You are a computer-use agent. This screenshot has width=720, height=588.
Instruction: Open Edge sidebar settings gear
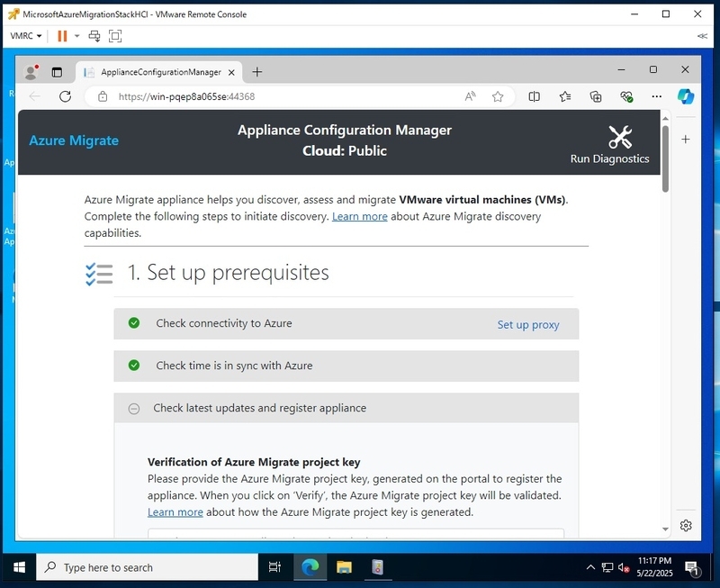pyautogui.click(x=686, y=525)
